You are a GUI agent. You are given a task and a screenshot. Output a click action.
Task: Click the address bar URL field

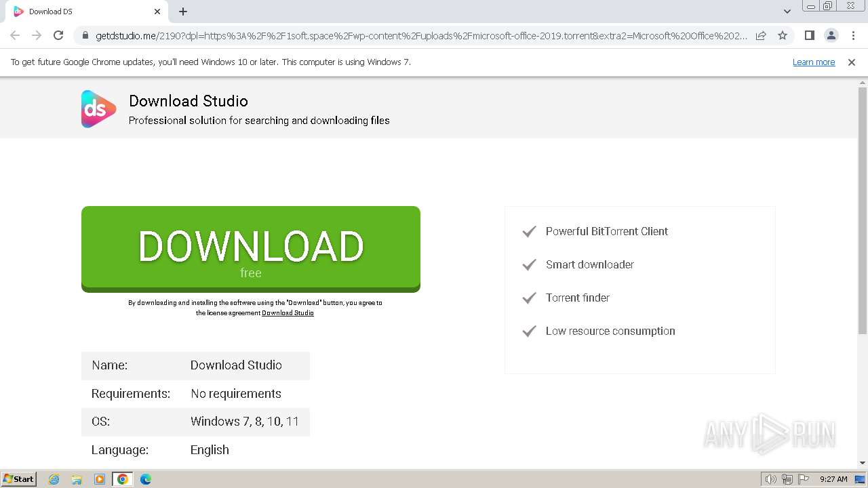420,35
